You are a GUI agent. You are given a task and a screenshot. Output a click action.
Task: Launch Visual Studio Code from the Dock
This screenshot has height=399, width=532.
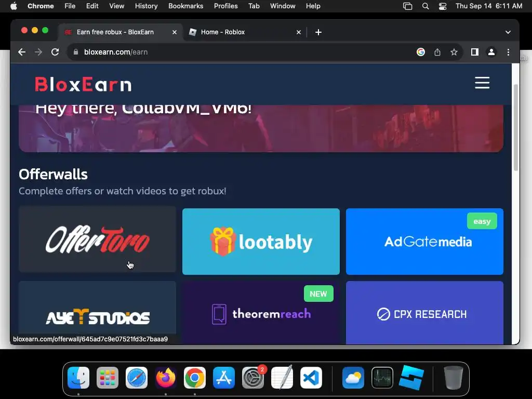pyautogui.click(x=311, y=377)
